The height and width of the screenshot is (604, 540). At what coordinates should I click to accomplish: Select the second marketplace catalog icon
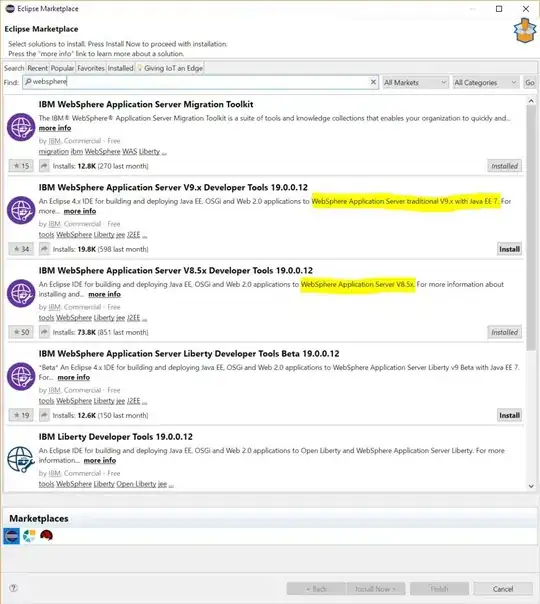pyautogui.click(x=29, y=535)
